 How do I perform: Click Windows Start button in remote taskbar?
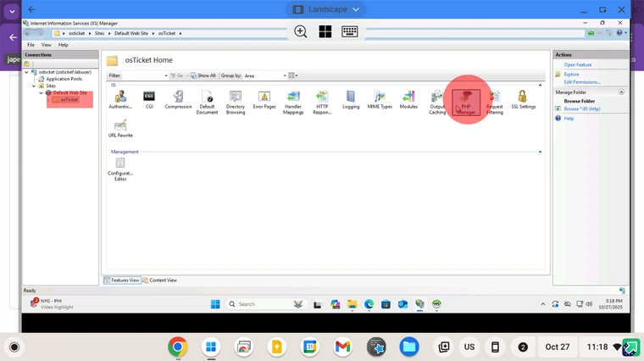[x=215, y=304]
